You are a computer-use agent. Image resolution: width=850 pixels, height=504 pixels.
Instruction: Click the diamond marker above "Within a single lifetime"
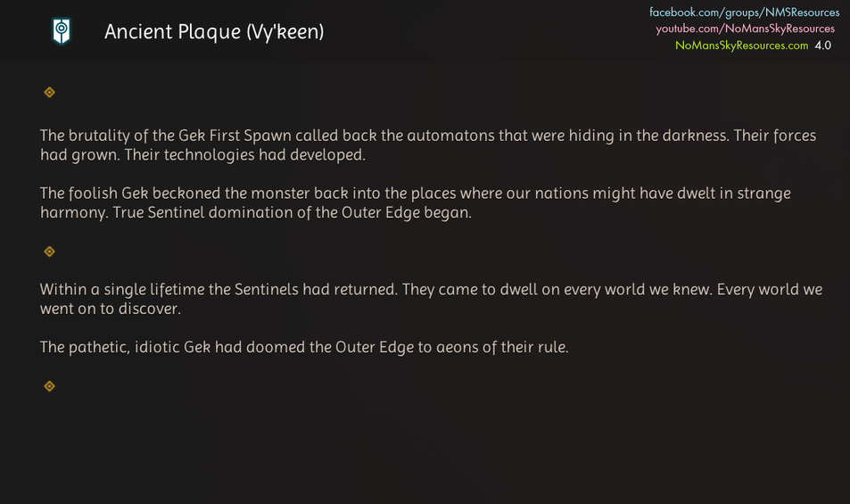(50, 252)
